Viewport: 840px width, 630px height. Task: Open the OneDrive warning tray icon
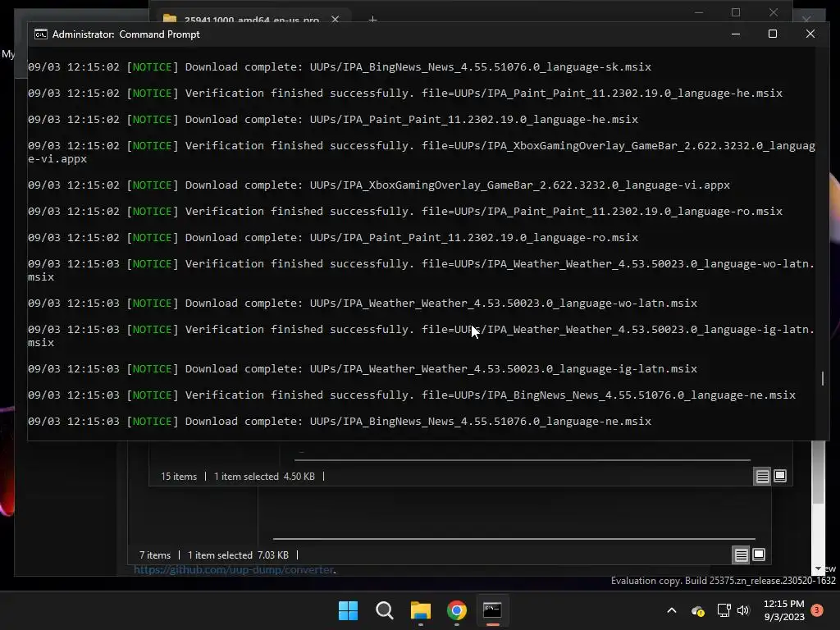[697, 610]
